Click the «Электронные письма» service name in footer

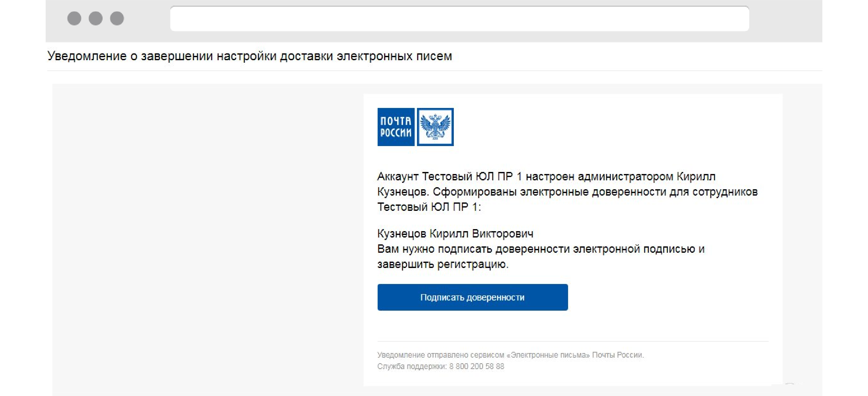(x=548, y=355)
